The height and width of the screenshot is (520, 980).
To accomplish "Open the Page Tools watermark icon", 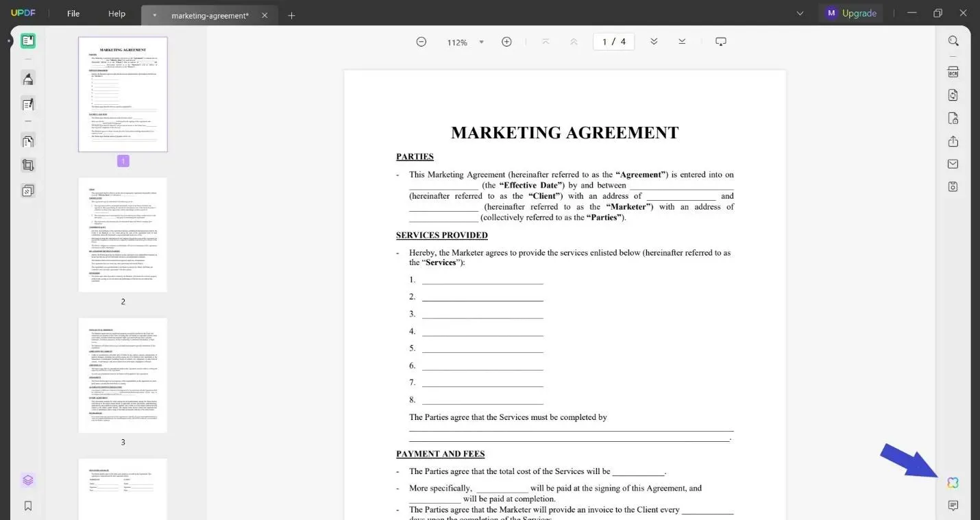I will pyautogui.click(x=28, y=190).
